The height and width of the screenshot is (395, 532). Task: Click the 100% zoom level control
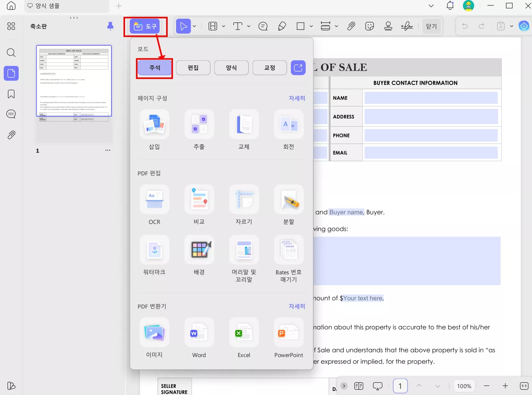(x=464, y=386)
